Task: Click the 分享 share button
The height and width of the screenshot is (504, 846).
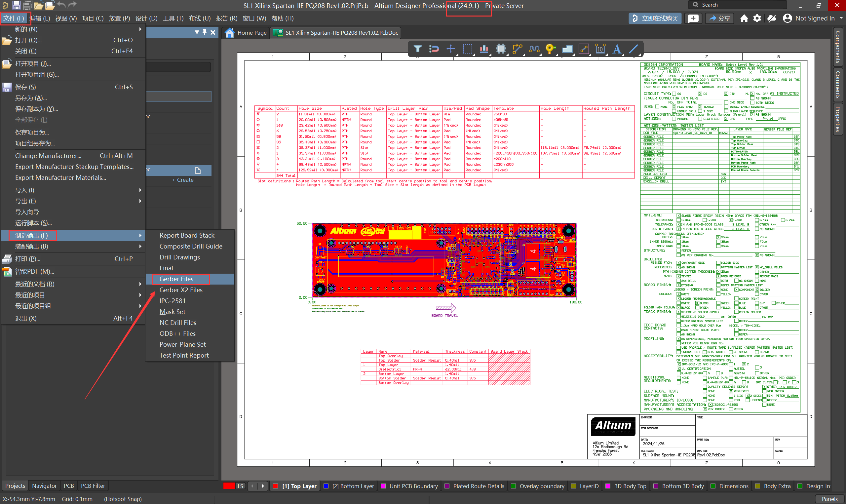Action: click(719, 18)
